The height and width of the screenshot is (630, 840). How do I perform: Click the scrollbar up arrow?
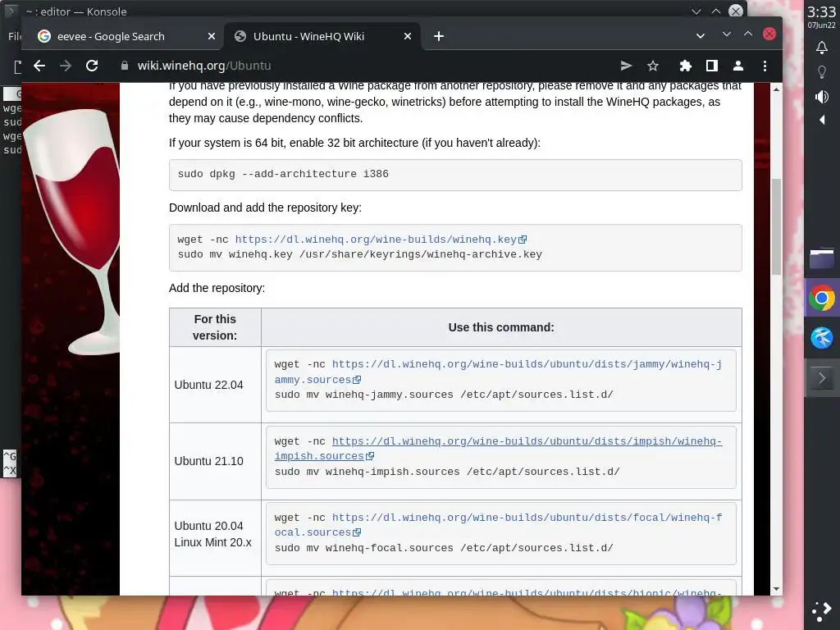pos(776,89)
